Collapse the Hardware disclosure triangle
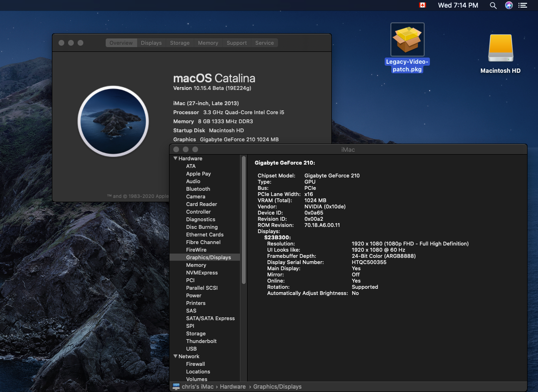This screenshot has height=392, width=538. 175,158
